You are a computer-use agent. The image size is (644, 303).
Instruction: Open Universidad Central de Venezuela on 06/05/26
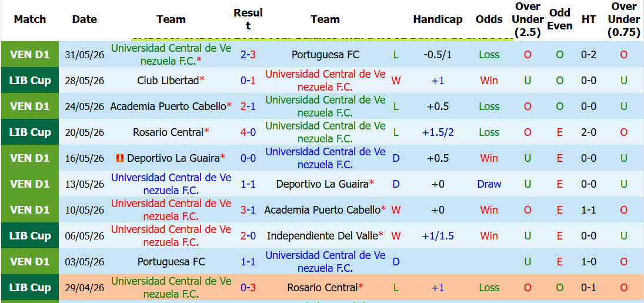point(171,236)
